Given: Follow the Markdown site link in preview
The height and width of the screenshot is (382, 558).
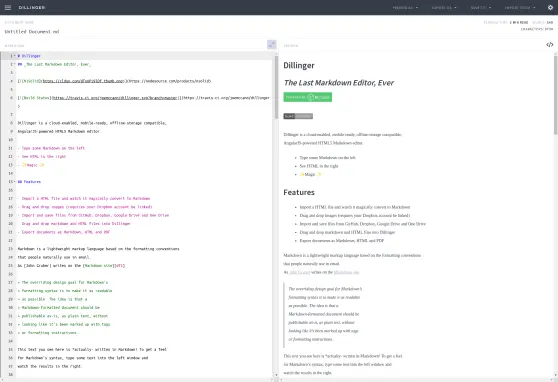Looking at the screenshot, I should point(346,272).
